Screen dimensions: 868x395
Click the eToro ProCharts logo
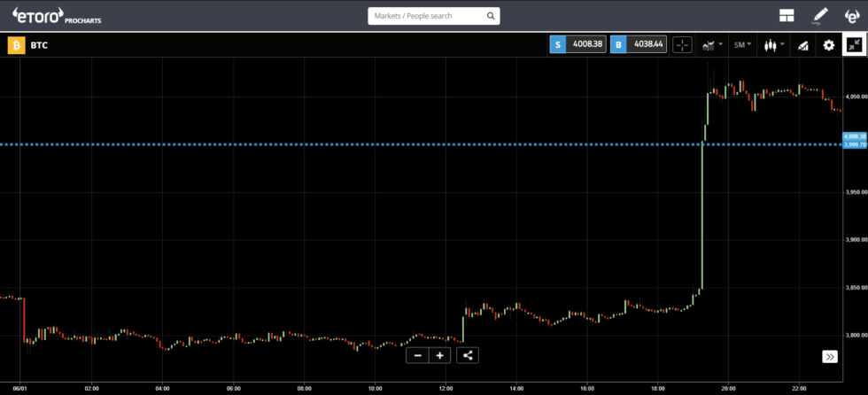click(x=51, y=16)
